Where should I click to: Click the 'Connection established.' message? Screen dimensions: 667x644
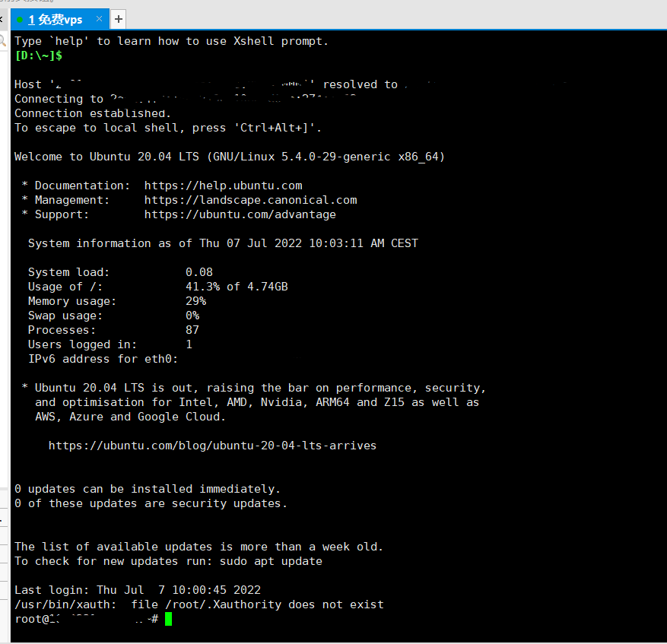click(87, 113)
